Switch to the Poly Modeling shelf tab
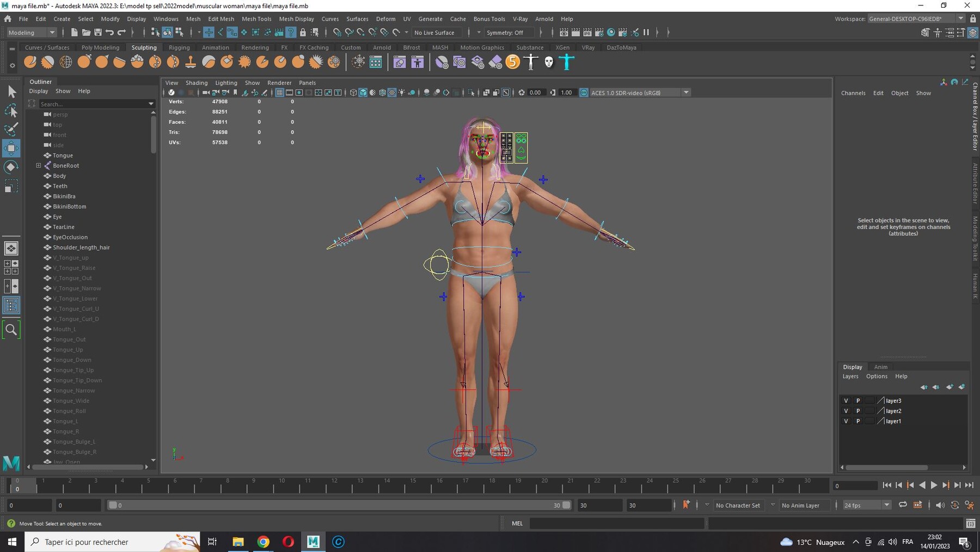The width and height of the screenshot is (980, 552). coord(100,47)
